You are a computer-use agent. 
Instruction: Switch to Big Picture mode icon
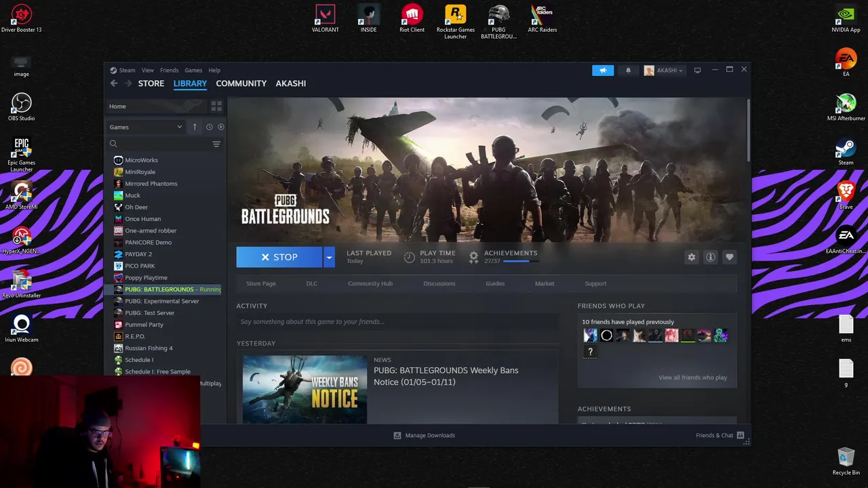coord(697,70)
